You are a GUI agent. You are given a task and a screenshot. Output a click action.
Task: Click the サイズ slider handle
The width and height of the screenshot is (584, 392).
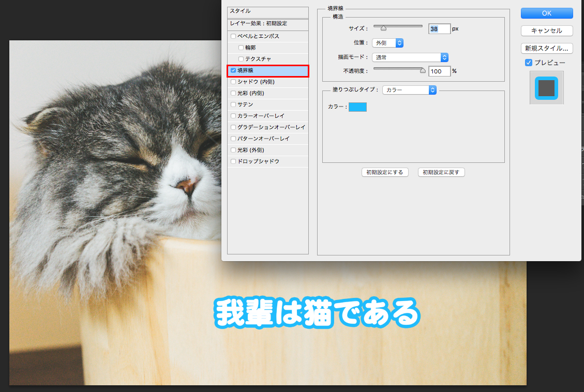[x=383, y=28]
